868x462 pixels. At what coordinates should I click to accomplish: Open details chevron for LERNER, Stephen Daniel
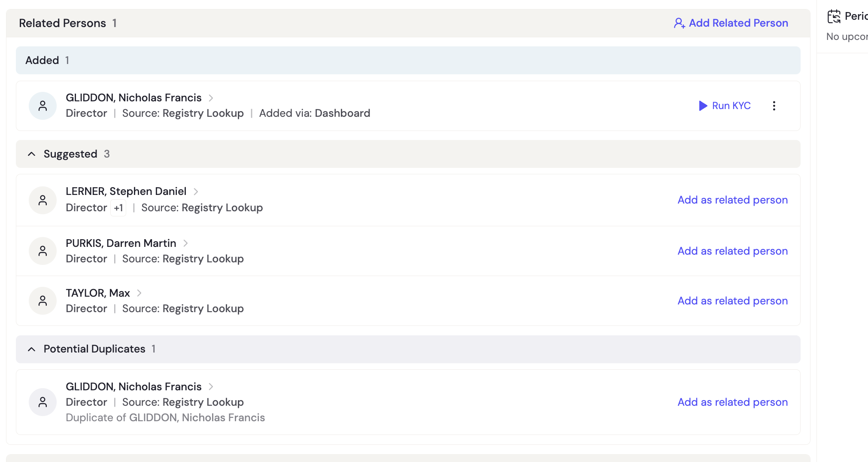196,191
